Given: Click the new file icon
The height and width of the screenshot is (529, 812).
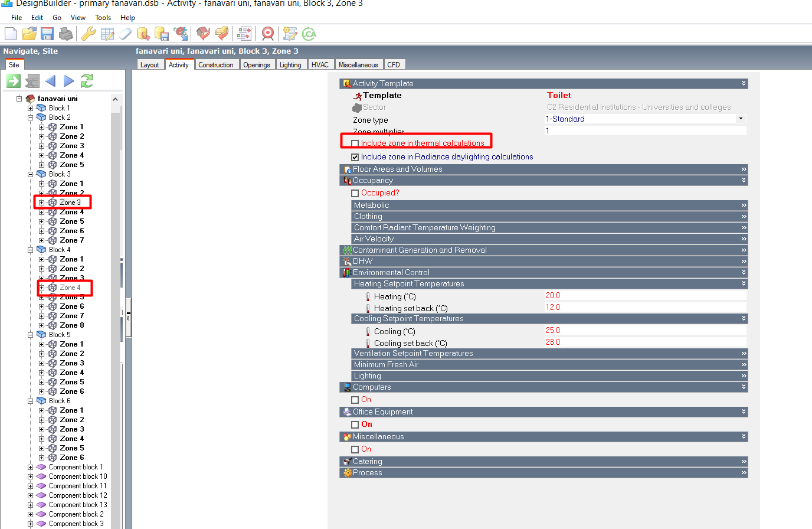Looking at the screenshot, I should pos(11,34).
